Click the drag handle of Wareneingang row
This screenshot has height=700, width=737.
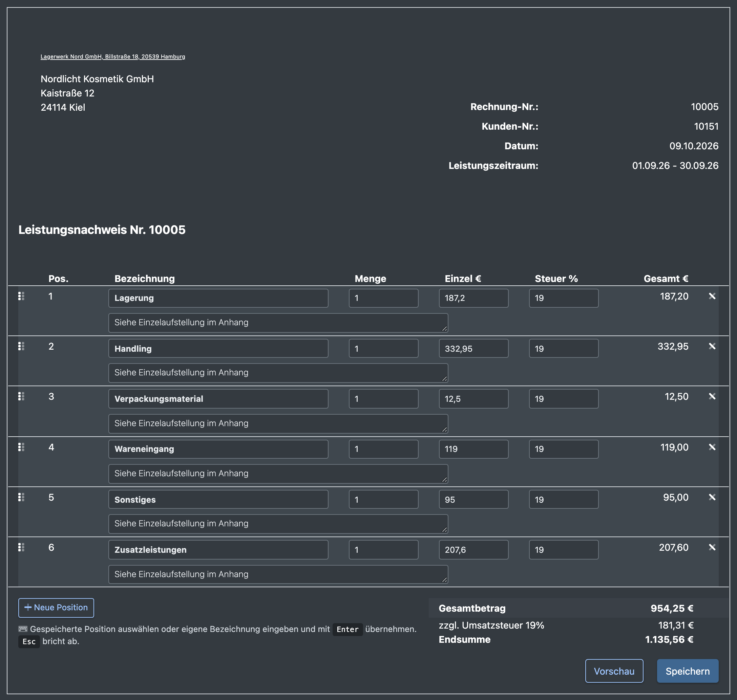[21, 447]
